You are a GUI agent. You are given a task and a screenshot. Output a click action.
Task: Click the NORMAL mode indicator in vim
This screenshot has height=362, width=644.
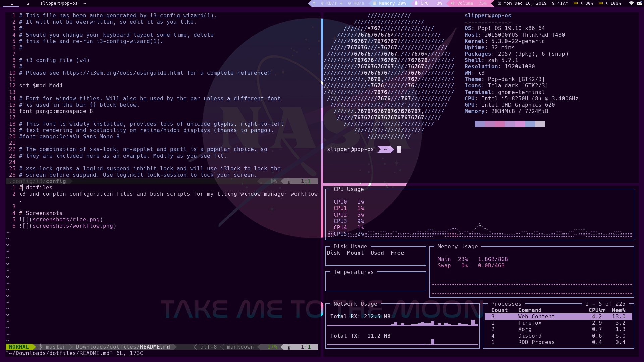point(19,347)
